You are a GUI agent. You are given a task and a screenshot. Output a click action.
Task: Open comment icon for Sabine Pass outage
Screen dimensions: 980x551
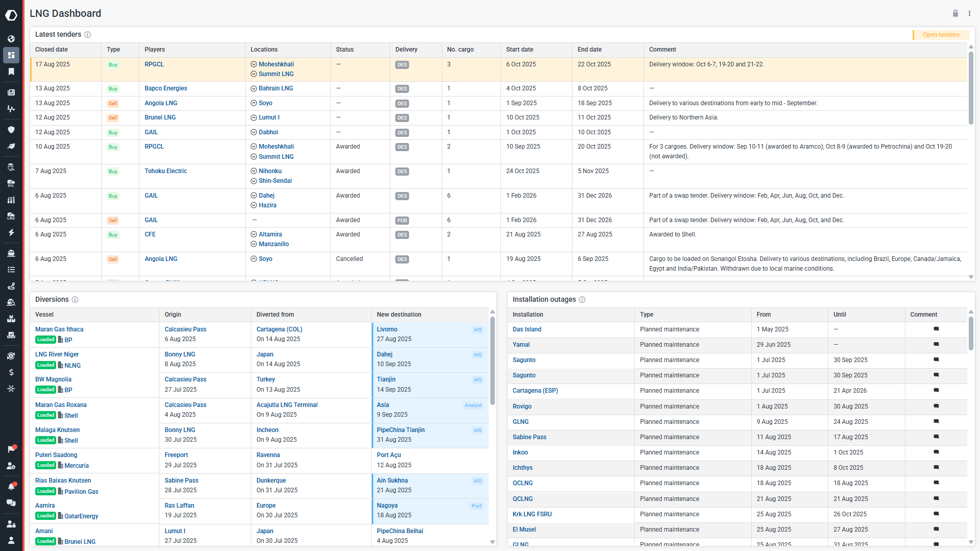point(936,437)
